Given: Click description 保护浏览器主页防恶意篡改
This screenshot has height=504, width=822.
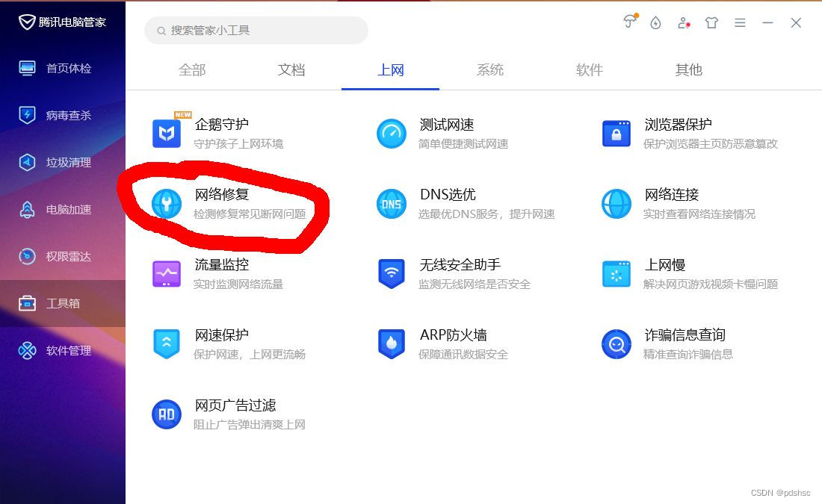Looking at the screenshot, I should pyautogui.click(x=711, y=143).
